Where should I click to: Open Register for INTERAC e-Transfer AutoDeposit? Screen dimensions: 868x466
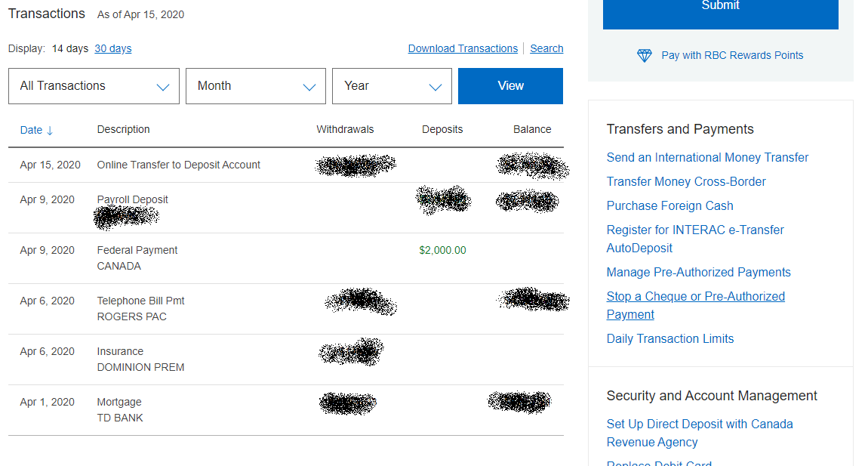click(695, 239)
